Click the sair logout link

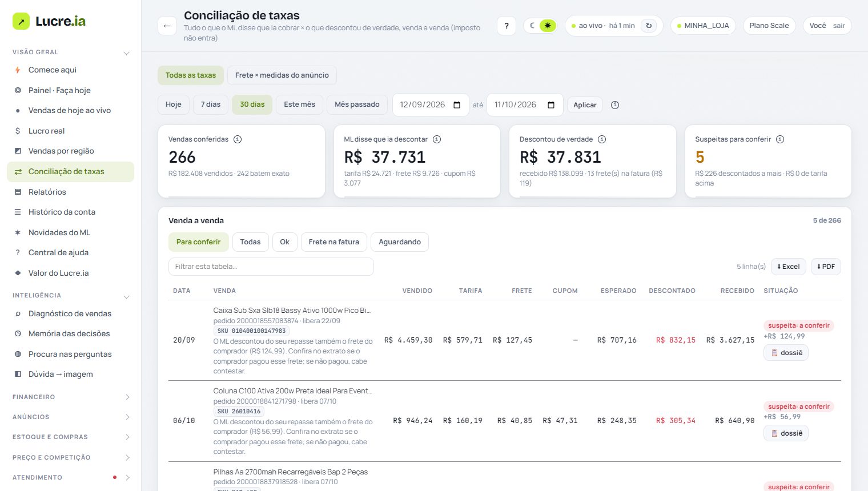(839, 26)
